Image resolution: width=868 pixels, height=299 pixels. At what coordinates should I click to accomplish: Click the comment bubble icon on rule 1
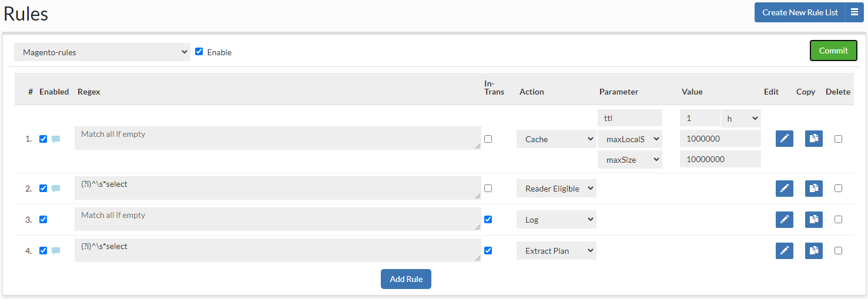tap(56, 139)
